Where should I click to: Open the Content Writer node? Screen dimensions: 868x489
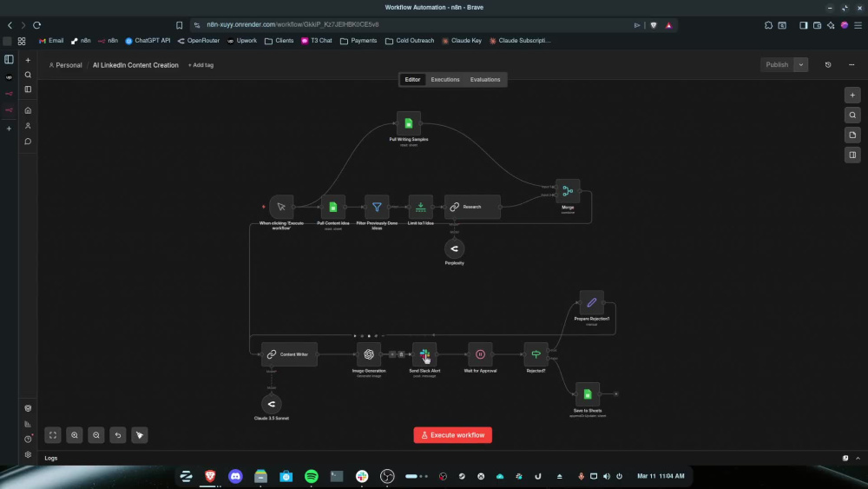pyautogui.click(x=289, y=354)
